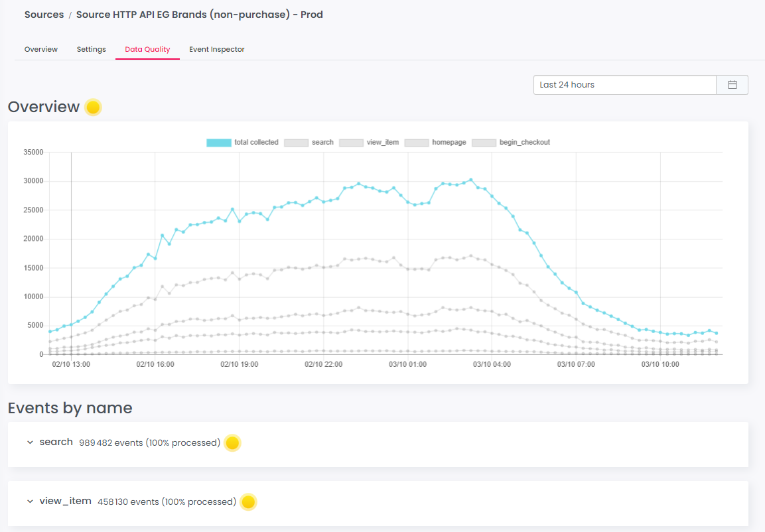The width and height of the screenshot is (765, 532).
Task: Open the Settings tab
Action: (91, 50)
